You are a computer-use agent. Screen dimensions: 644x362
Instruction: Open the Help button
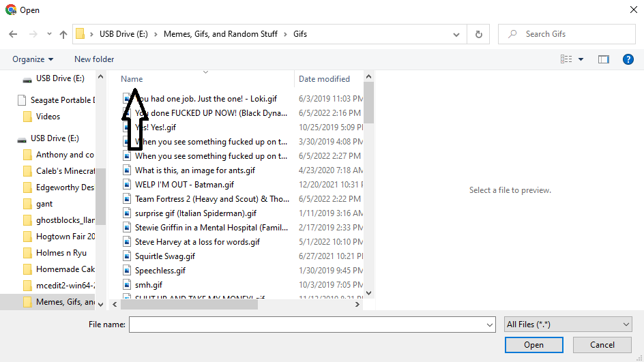click(628, 59)
